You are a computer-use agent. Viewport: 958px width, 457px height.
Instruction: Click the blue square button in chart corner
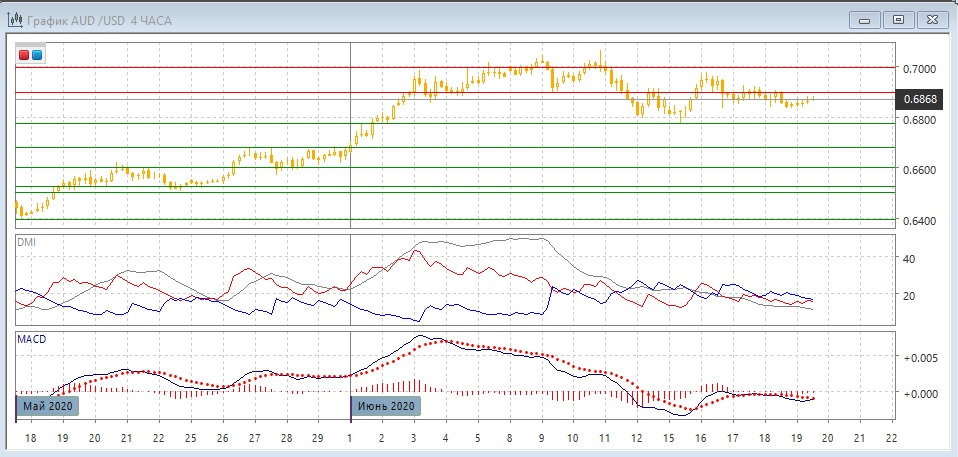pyautogui.click(x=37, y=55)
